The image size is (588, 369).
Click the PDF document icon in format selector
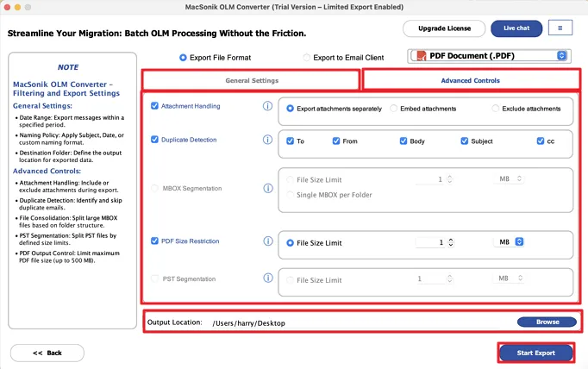pos(422,56)
